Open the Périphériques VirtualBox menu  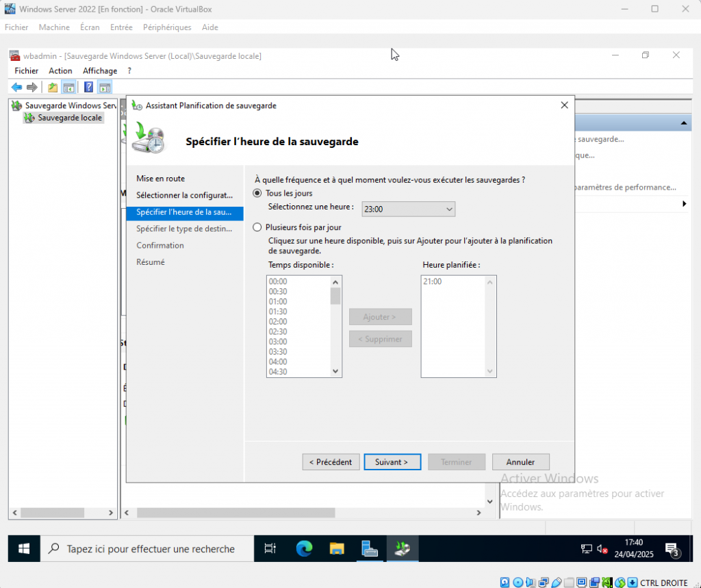(x=167, y=27)
